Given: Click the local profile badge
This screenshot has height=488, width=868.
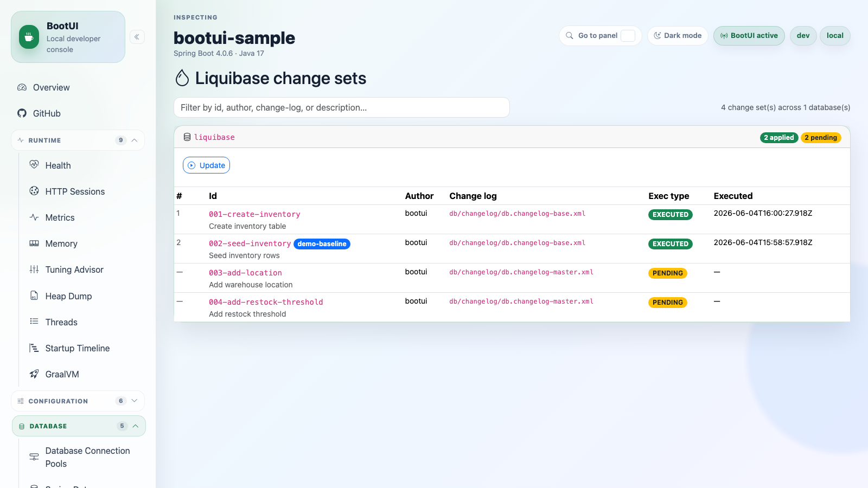Looking at the screenshot, I should (835, 36).
